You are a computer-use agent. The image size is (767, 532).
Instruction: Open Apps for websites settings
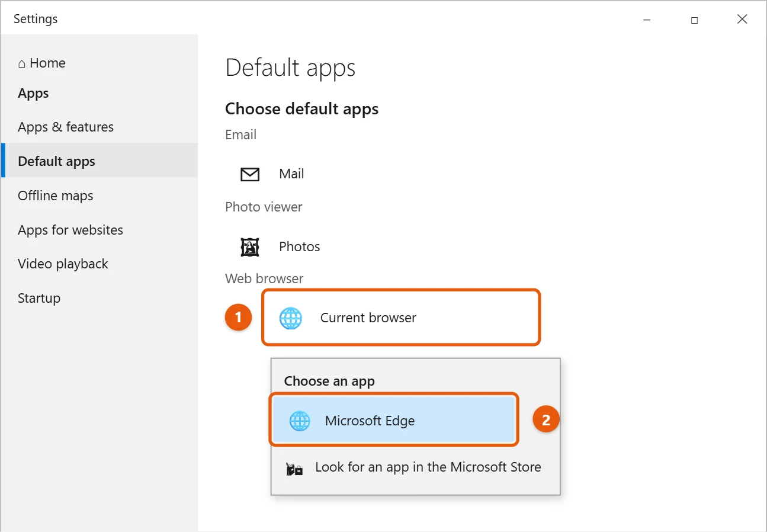[70, 230]
